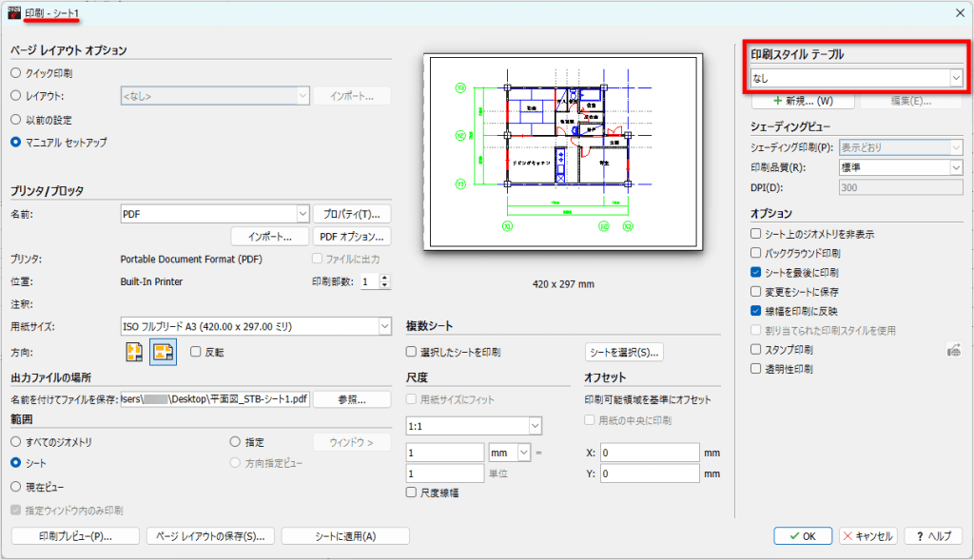Click offset Y input field
This screenshot has height=560, width=974.
pos(650,473)
